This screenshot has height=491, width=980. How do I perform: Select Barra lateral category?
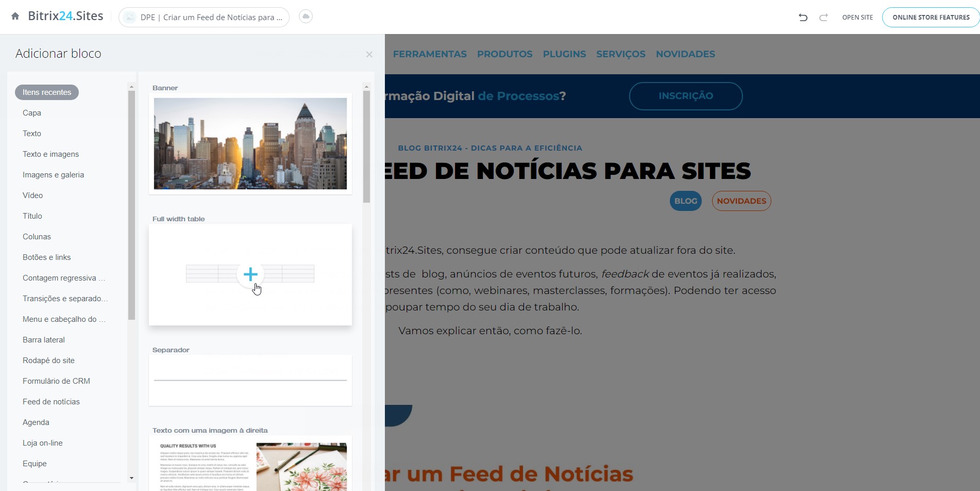(x=44, y=340)
